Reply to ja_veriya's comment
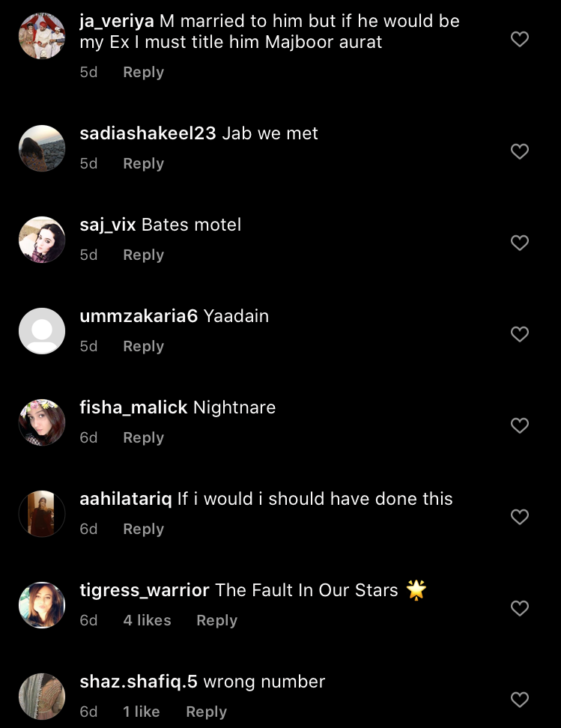 click(x=143, y=73)
